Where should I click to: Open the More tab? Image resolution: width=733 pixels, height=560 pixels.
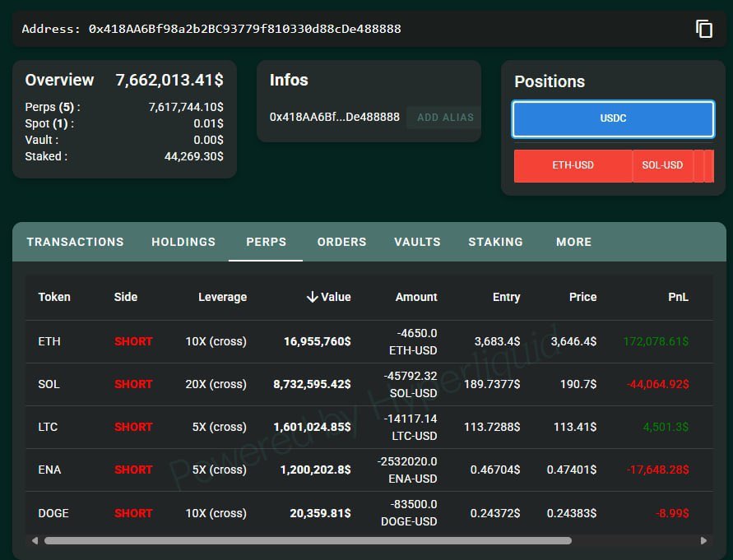[573, 242]
